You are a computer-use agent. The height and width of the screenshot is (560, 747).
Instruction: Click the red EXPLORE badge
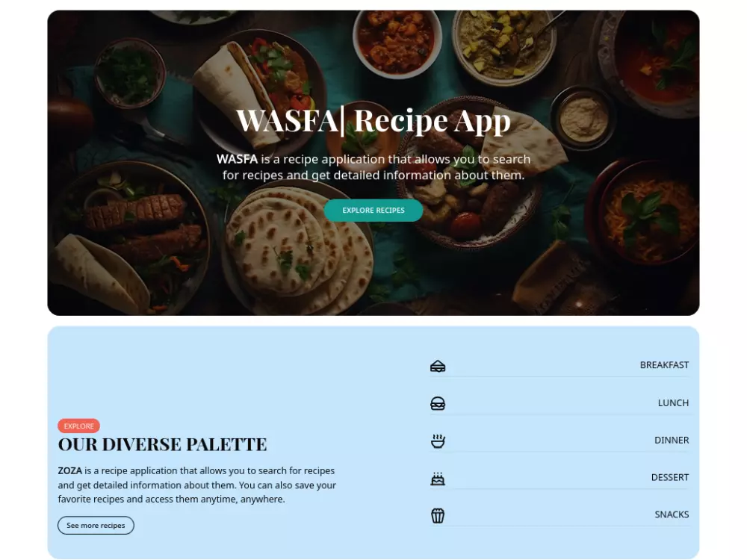click(78, 426)
